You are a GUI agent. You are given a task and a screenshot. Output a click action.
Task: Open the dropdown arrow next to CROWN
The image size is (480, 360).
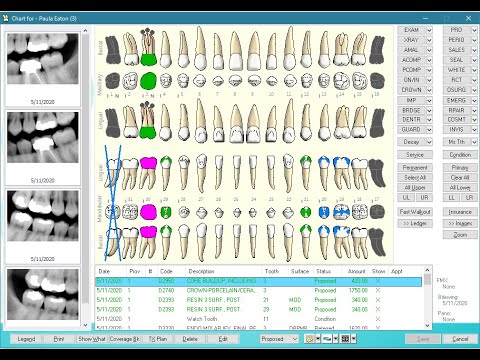(x=429, y=90)
